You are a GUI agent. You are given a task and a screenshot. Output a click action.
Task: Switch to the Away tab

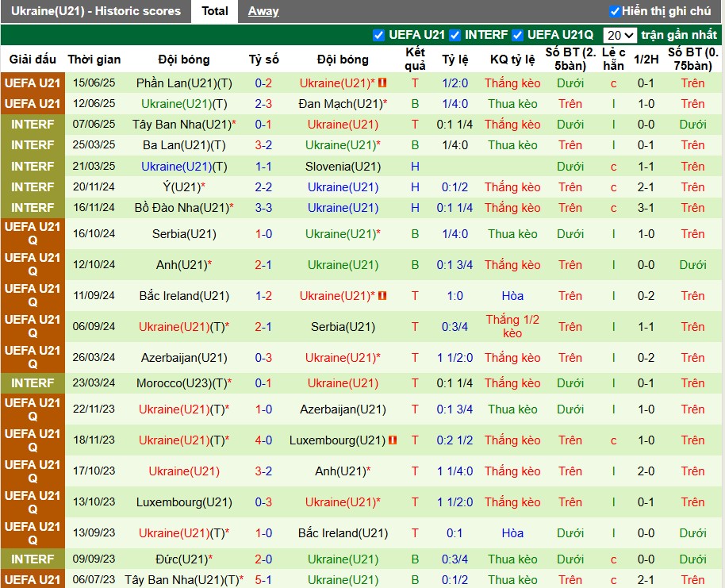coord(263,11)
